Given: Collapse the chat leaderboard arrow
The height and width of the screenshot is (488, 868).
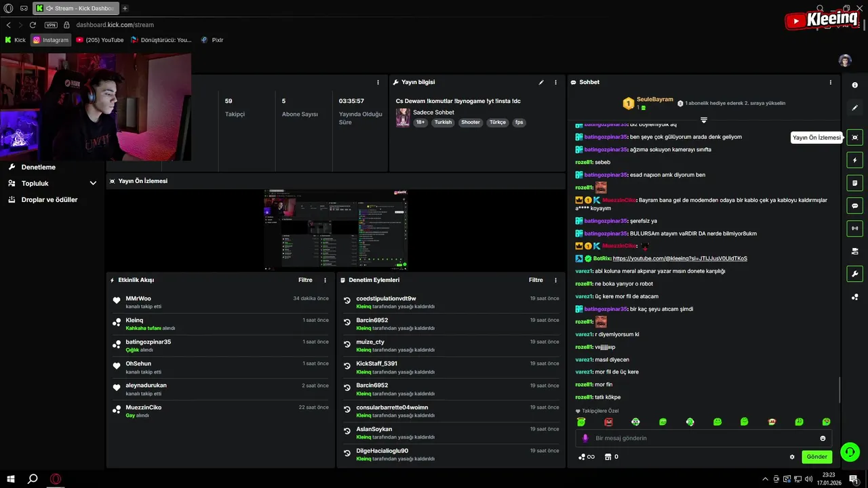Looking at the screenshot, I should pos(704,120).
